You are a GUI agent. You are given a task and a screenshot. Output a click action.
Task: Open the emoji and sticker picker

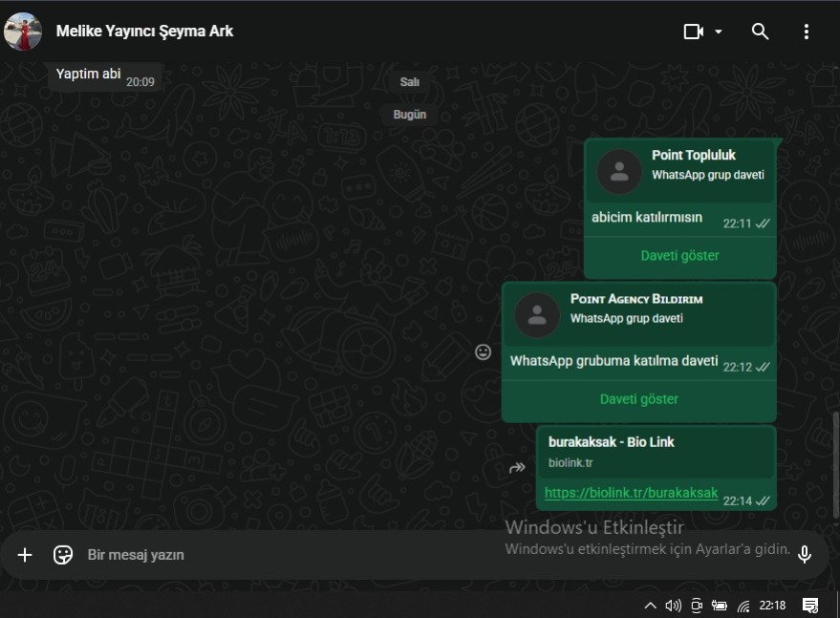coord(63,555)
